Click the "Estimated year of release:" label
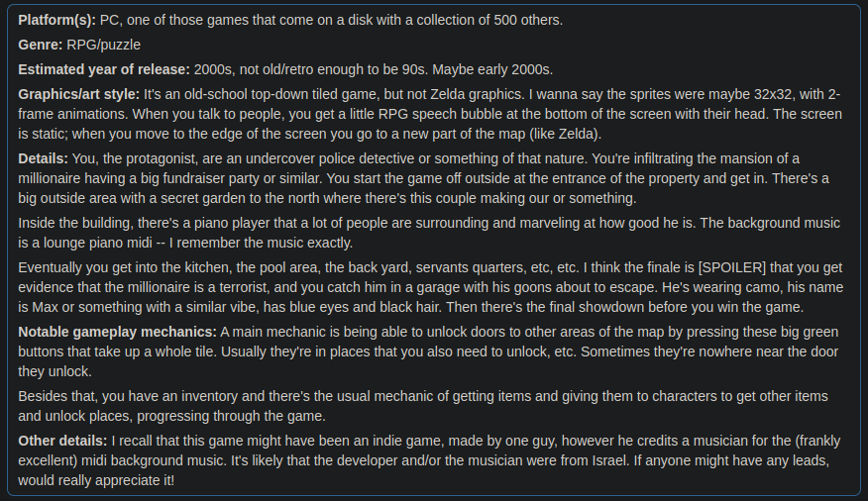 click(104, 69)
